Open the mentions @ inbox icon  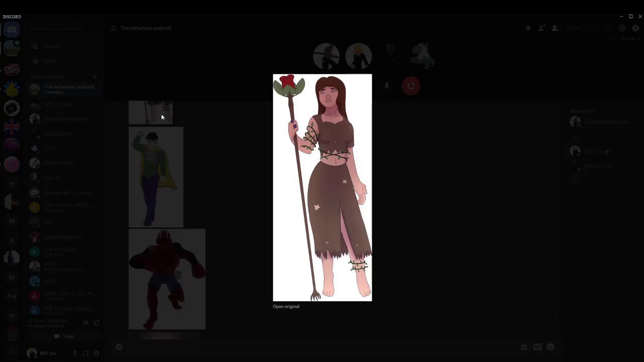pos(622,29)
